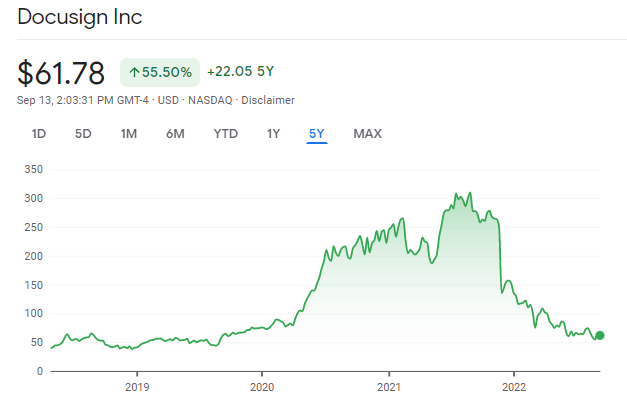The width and height of the screenshot is (627, 397).
Task: Select the 5D time range tab
Action: (83, 134)
